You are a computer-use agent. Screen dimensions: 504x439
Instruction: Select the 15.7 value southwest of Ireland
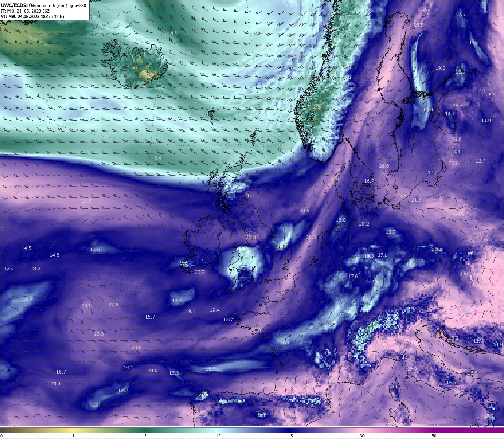[150, 317]
